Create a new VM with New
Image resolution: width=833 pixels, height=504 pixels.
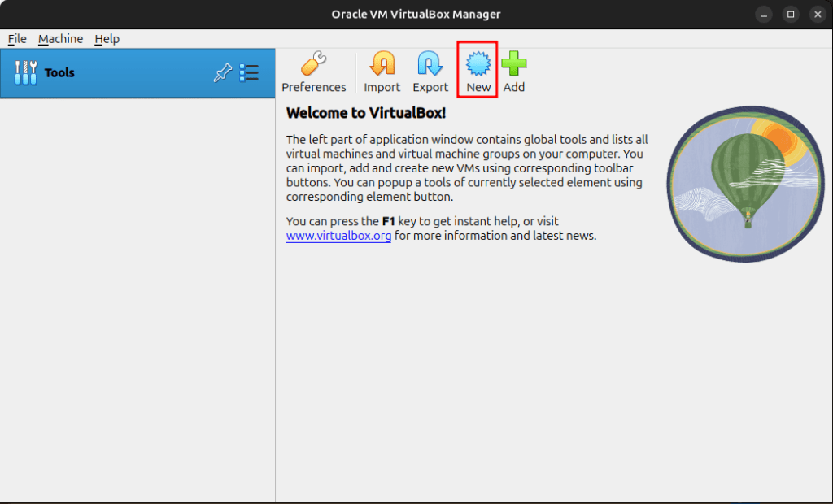[x=478, y=64]
